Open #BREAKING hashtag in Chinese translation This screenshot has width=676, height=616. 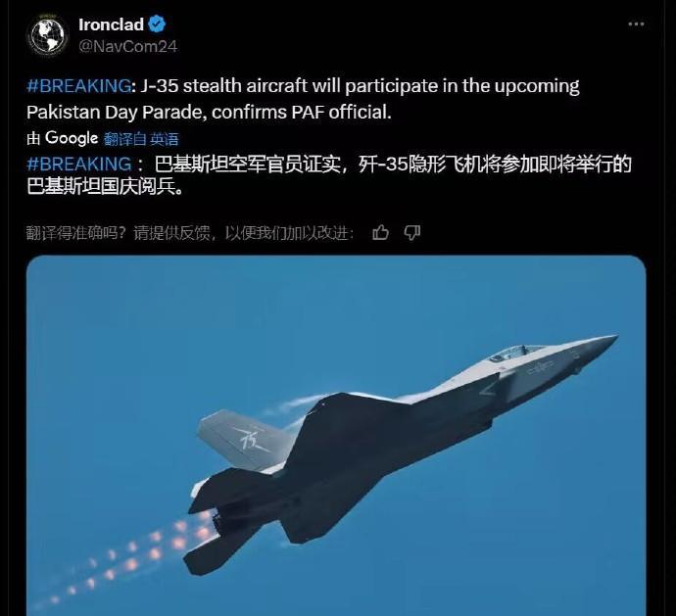[x=79, y=165]
